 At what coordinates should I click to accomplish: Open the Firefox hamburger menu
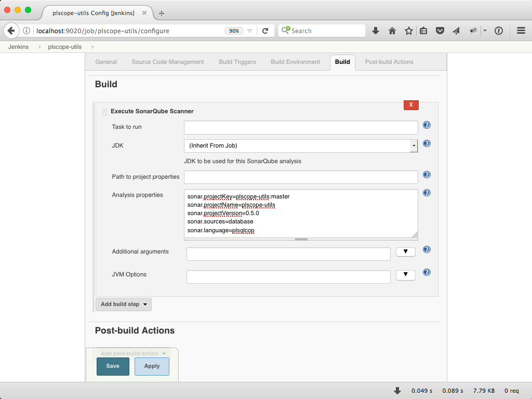coord(521,31)
